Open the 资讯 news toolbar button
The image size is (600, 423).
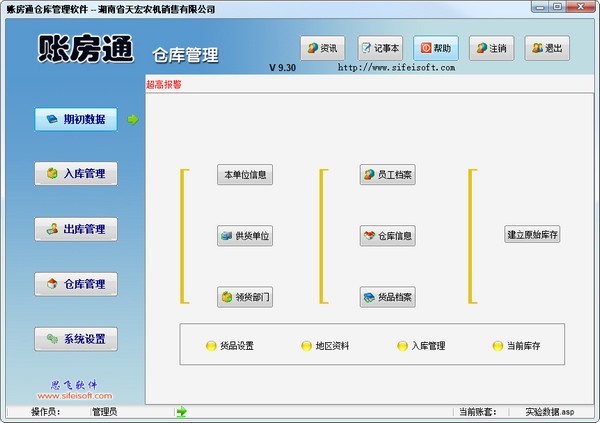click(x=322, y=48)
